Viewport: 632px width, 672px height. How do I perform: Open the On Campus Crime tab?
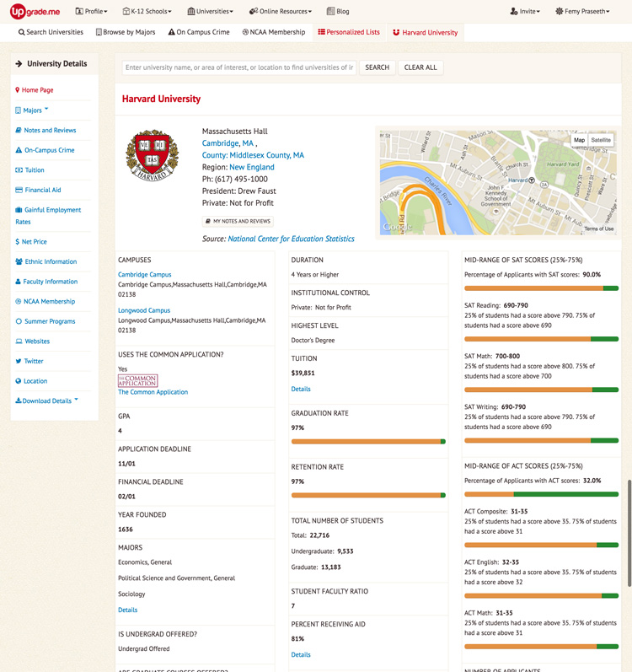(199, 32)
